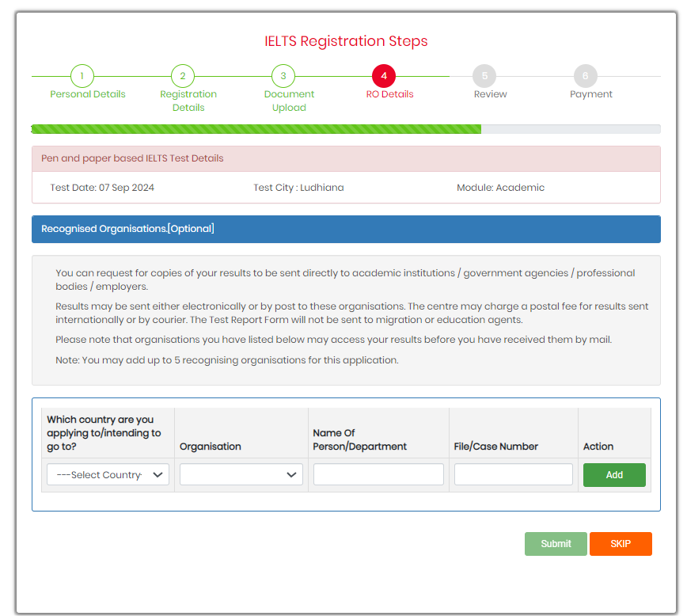Go to Personal Details step label

[88, 94]
